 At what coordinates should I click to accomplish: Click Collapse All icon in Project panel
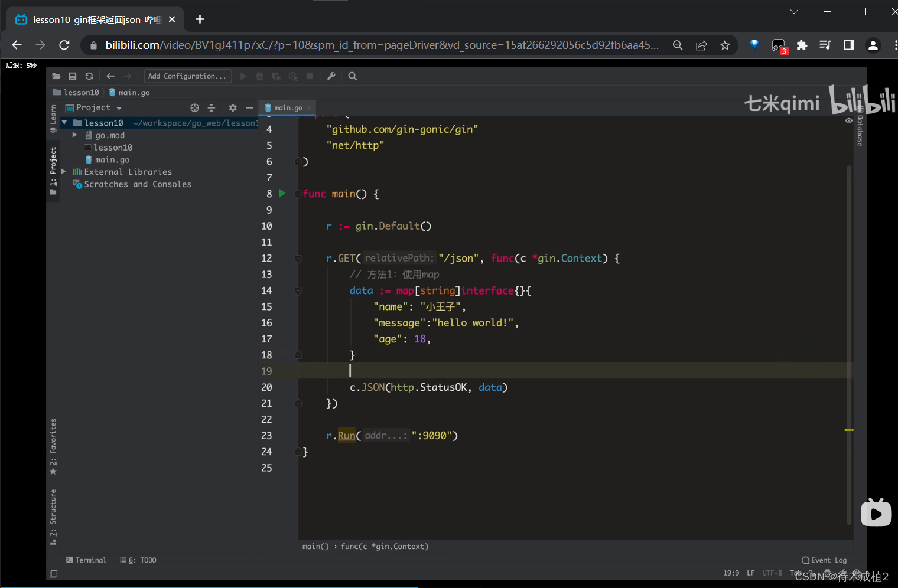click(x=212, y=107)
